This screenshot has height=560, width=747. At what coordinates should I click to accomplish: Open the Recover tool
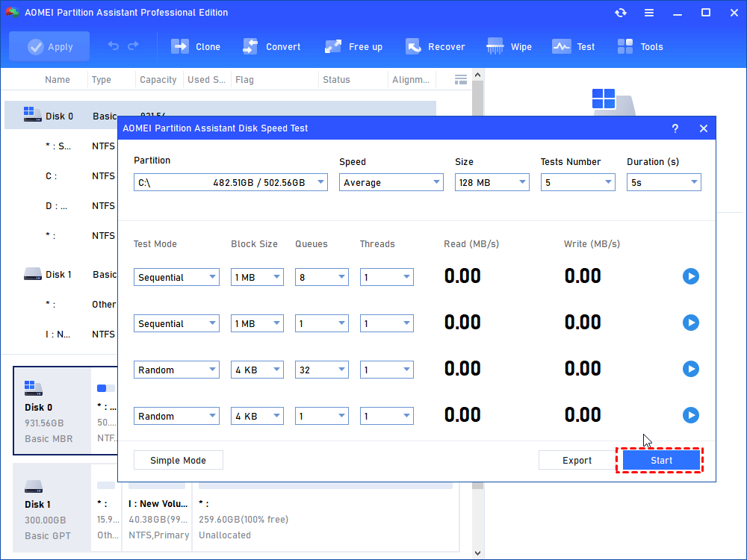413,46
